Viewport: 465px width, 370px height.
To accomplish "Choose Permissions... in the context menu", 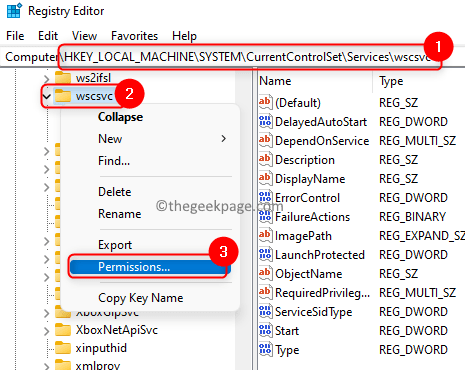I will coord(150,267).
